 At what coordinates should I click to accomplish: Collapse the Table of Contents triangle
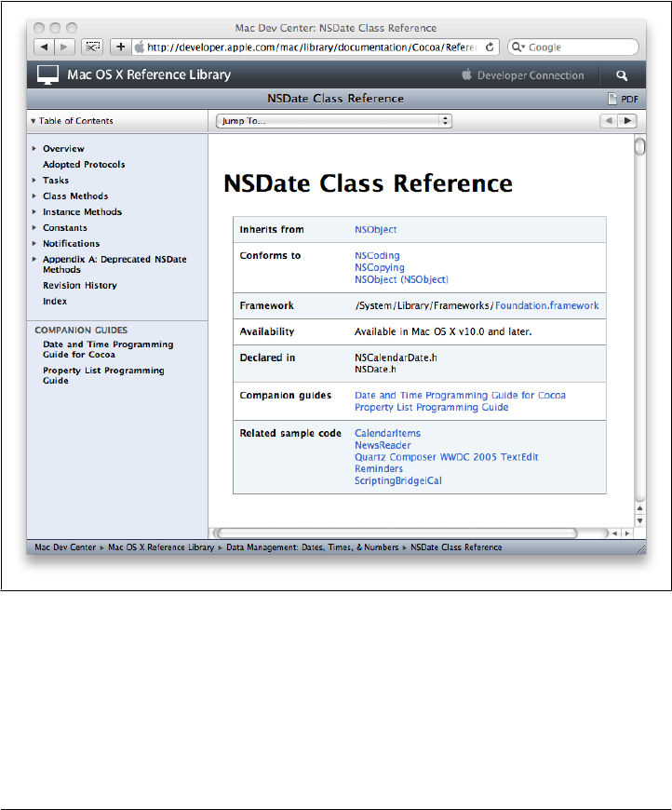tap(34, 121)
